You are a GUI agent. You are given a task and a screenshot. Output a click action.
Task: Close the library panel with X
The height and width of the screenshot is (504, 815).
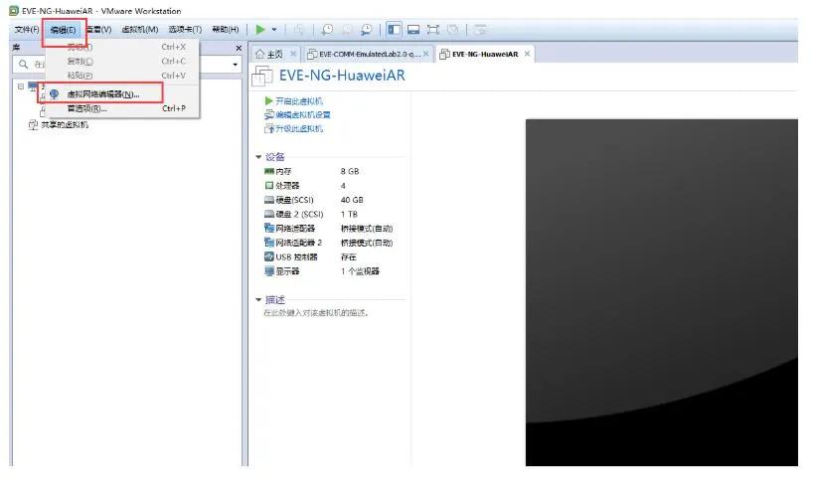click(239, 48)
